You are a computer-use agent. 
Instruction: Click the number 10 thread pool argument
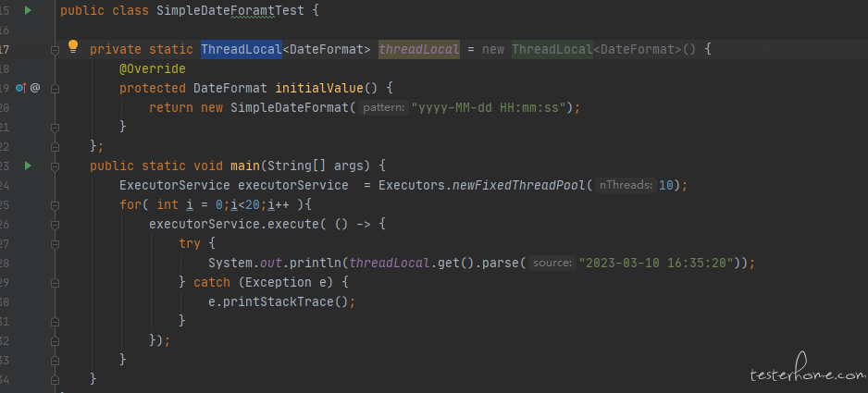click(x=666, y=185)
